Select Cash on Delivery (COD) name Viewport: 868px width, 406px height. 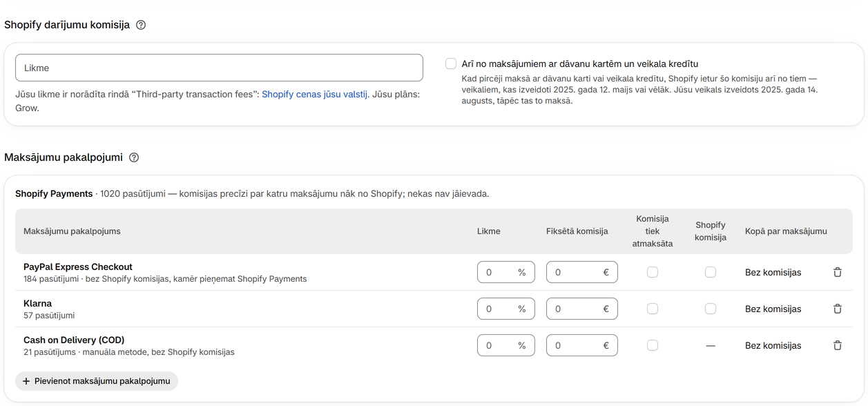tap(74, 340)
